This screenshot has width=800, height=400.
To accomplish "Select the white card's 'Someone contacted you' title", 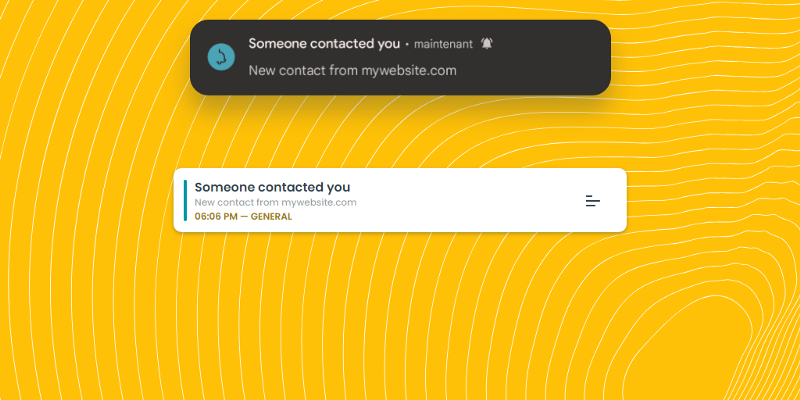I will click(272, 187).
